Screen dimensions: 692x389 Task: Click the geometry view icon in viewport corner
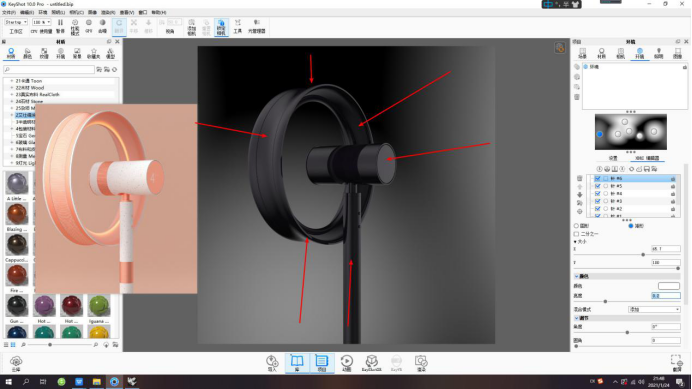point(560,48)
